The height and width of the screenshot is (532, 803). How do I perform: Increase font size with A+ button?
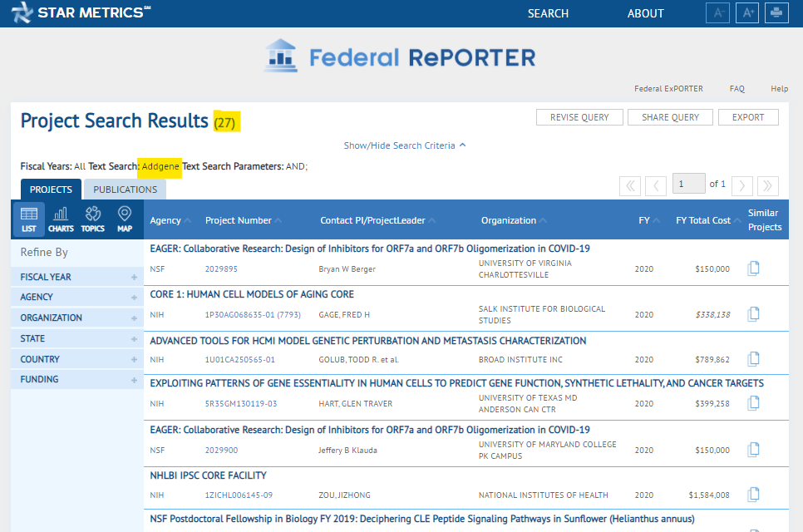(x=747, y=12)
